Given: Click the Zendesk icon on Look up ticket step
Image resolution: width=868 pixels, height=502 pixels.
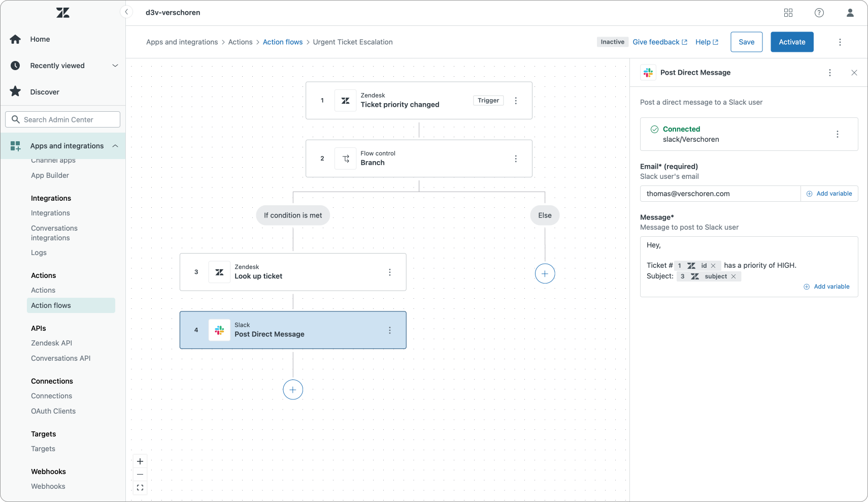Looking at the screenshot, I should coord(219,272).
